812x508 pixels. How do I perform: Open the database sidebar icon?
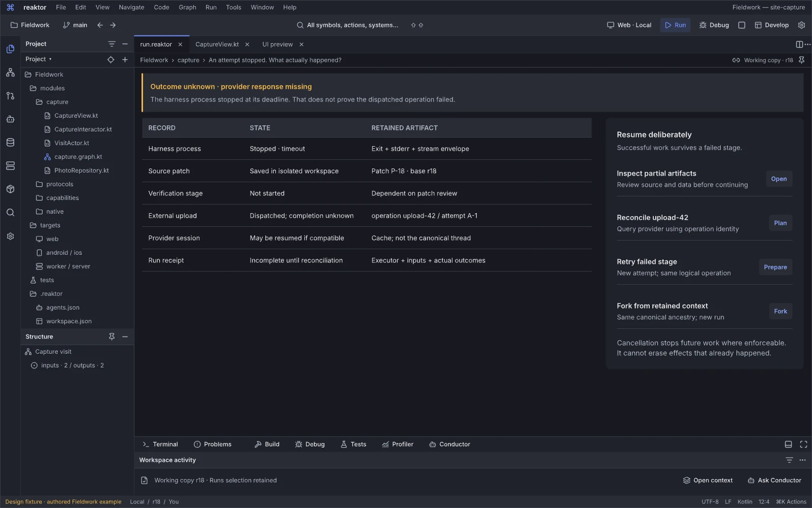tap(10, 143)
